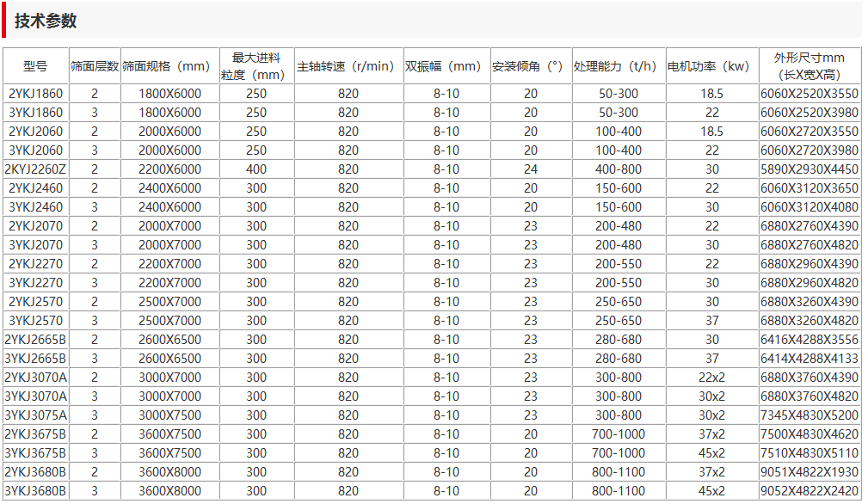The width and height of the screenshot is (868, 504).
Task: Click capacity 700-1000 in 2YKJ3675B row
Action: [x=619, y=433]
